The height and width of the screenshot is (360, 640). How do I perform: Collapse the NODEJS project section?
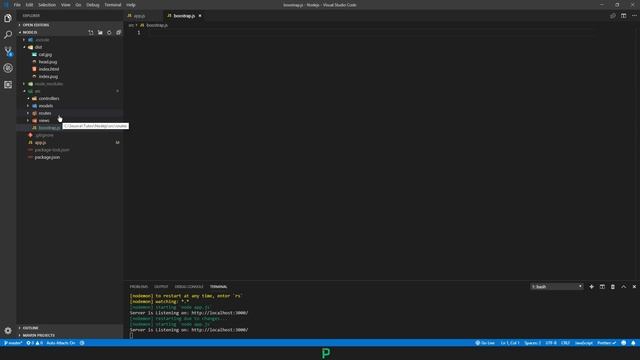click(29, 32)
